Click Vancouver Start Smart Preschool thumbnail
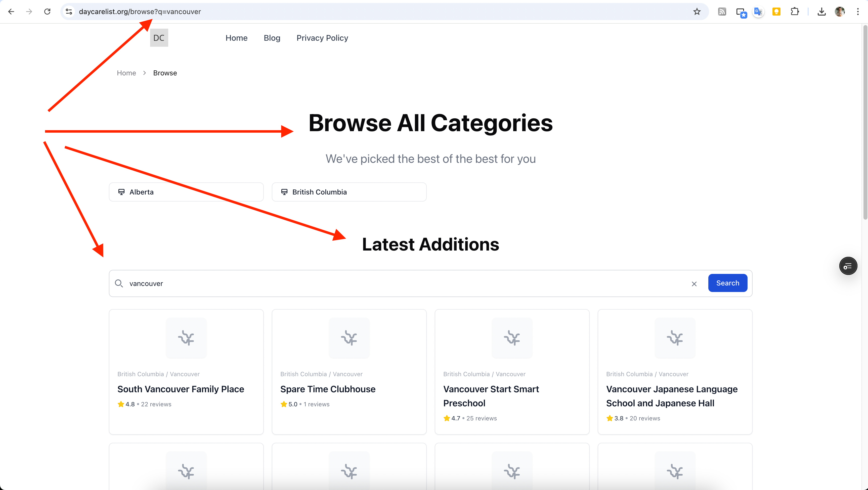Image resolution: width=868 pixels, height=490 pixels. point(512,338)
